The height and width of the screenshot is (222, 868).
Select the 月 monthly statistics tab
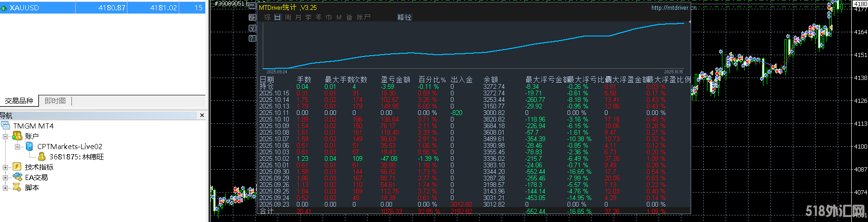pyautogui.click(x=298, y=17)
